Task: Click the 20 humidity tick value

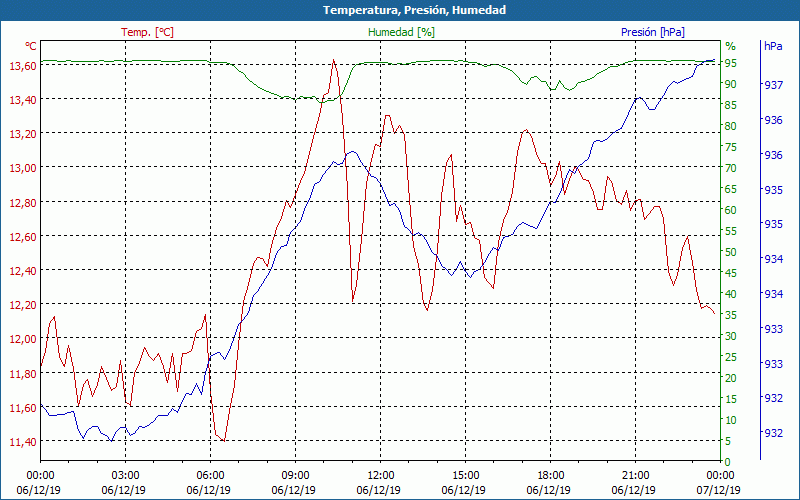Action: click(x=731, y=378)
